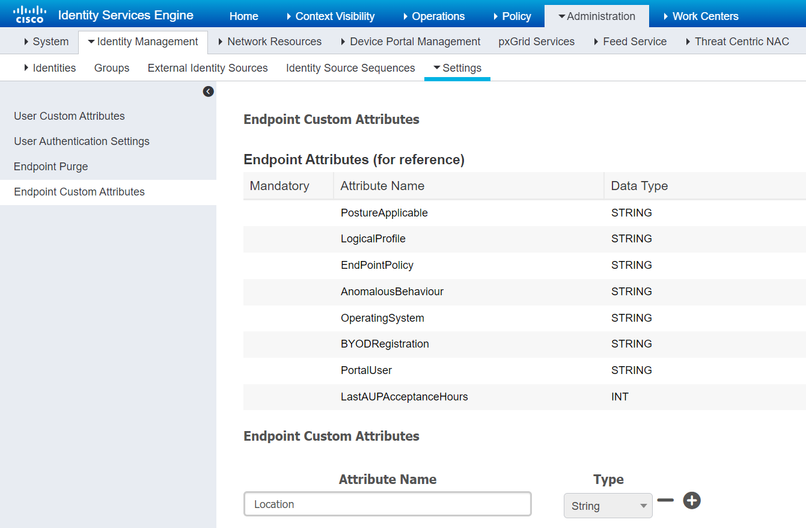Remove the Location attribute with minus icon
This screenshot has height=528, width=806.
665,500
